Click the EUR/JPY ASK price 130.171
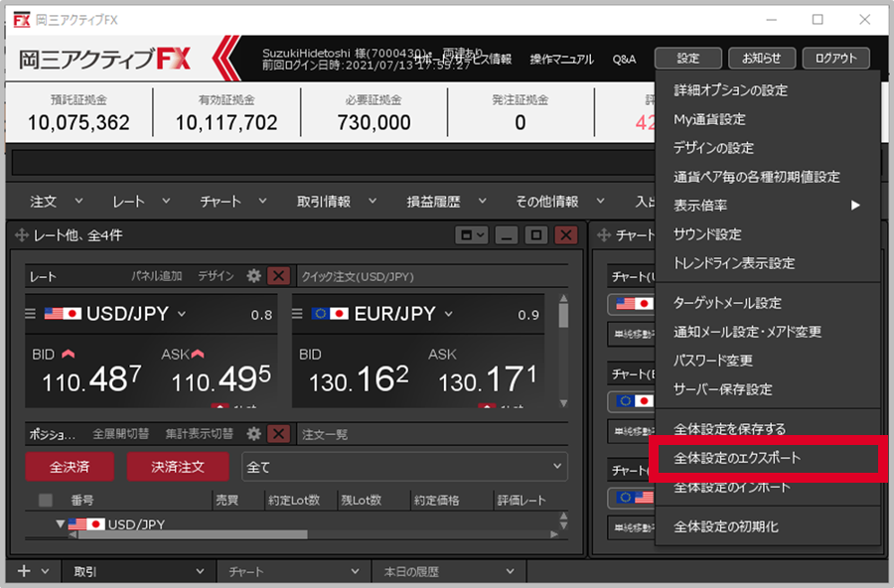 488,379
